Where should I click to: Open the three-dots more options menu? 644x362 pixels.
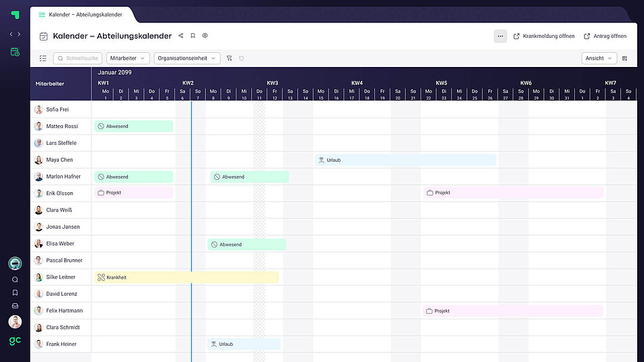500,36
